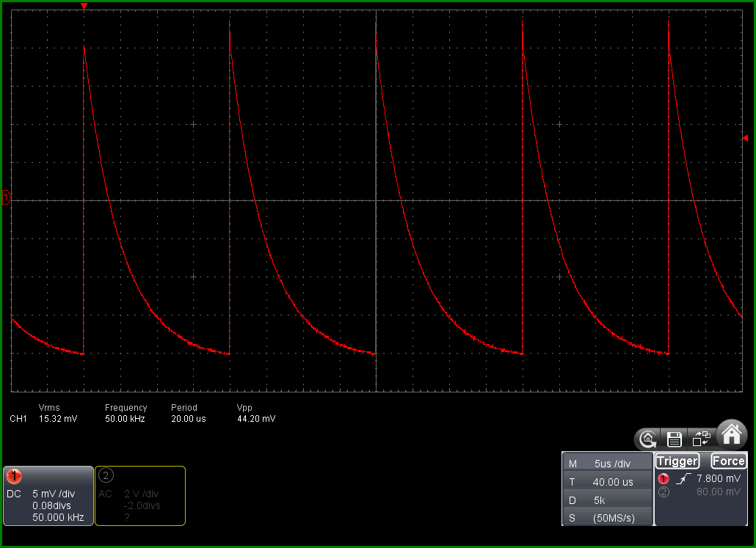Viewport: 756px width, 548px height.
Task: Open the Trigger menu button
Action: [x=677, y=461]
